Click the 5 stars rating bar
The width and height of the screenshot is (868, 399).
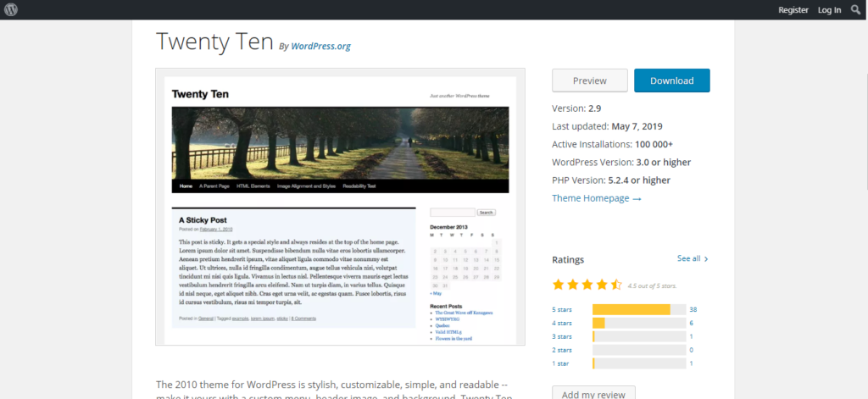click(x=638, y=309)
